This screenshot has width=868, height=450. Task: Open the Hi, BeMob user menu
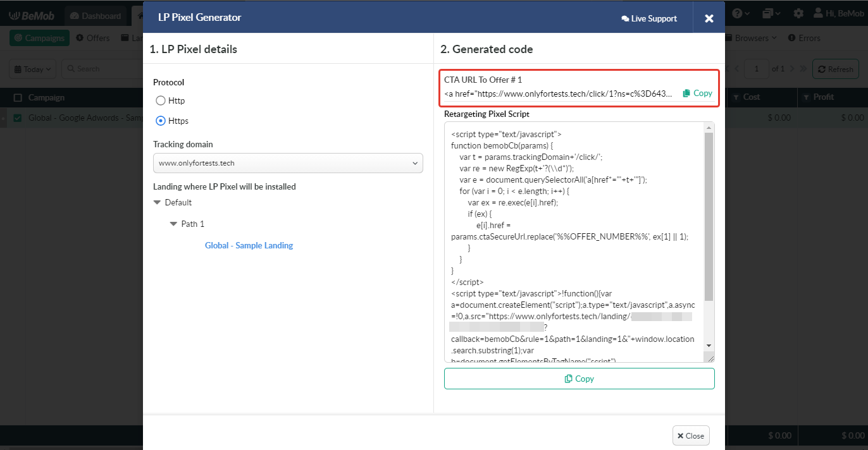point(838,13)
